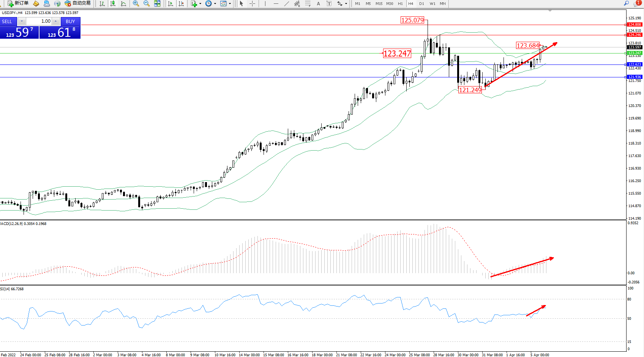
Task: Expand the chart templates dropdown arrow
Action: [230, 4]
